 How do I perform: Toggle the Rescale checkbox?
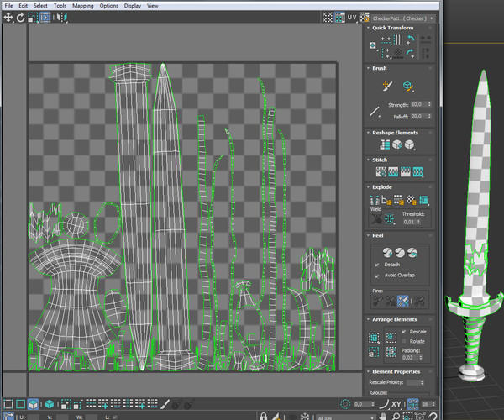click(x=404, y=332)
